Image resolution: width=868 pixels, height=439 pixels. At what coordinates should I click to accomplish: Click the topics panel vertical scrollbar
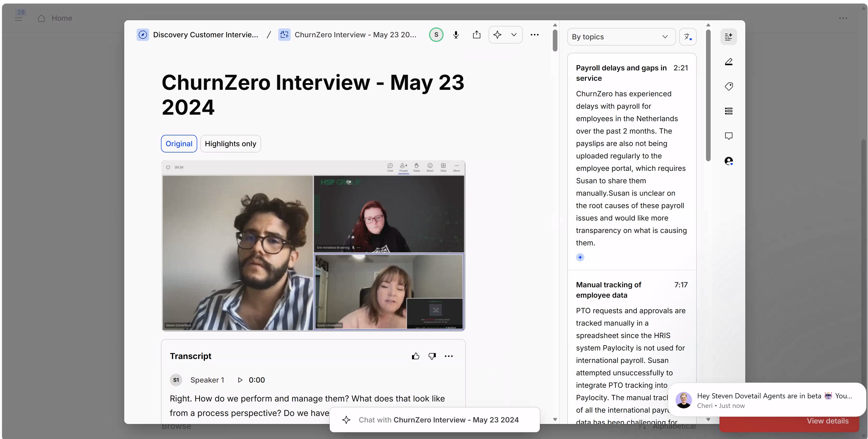(x=708, y=95)
